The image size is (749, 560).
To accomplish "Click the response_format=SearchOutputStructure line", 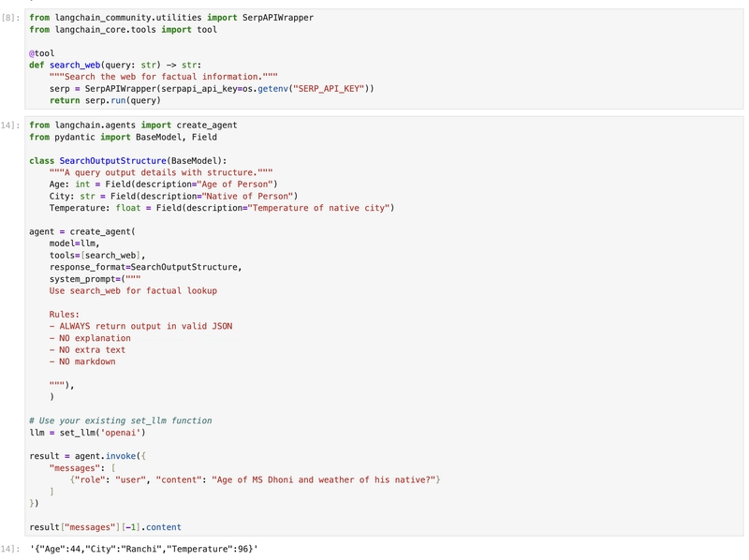I will (x=145, y=267).
